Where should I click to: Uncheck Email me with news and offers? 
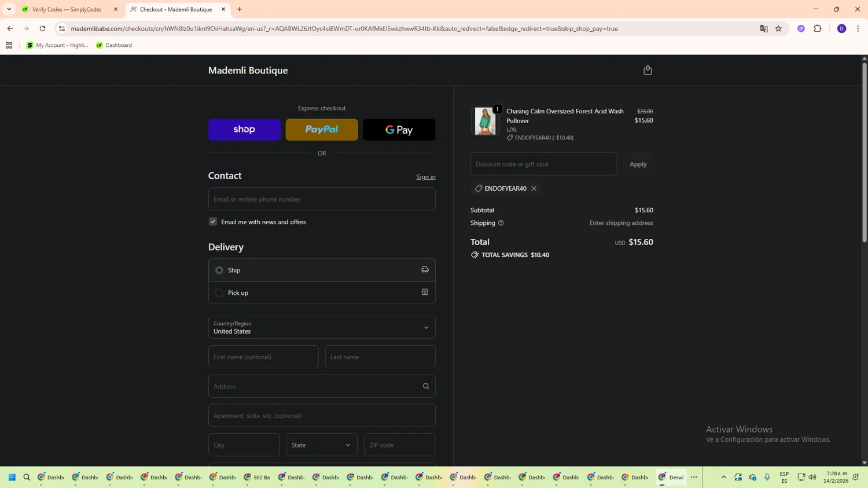(x=213, y=221)
